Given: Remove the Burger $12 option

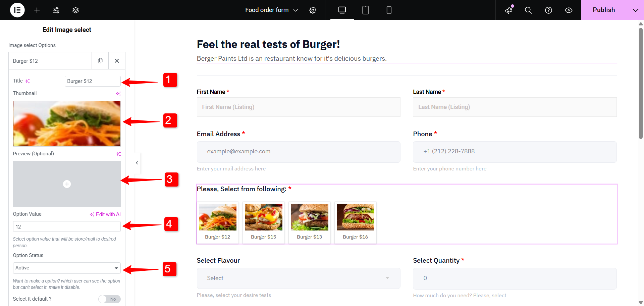Looking at the screenshot, I should (x=117, y=61).
